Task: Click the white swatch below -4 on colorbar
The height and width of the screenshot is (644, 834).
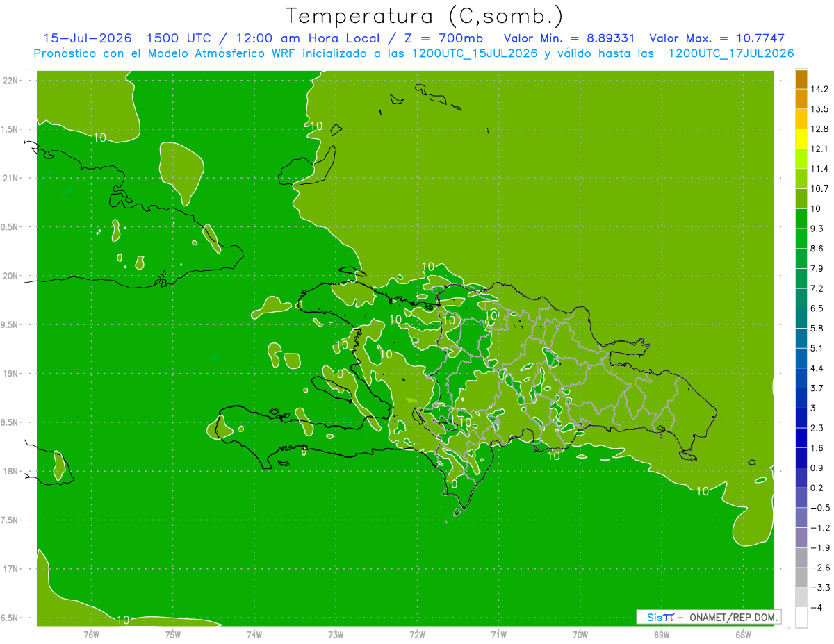Action: (x=801, y=618)
